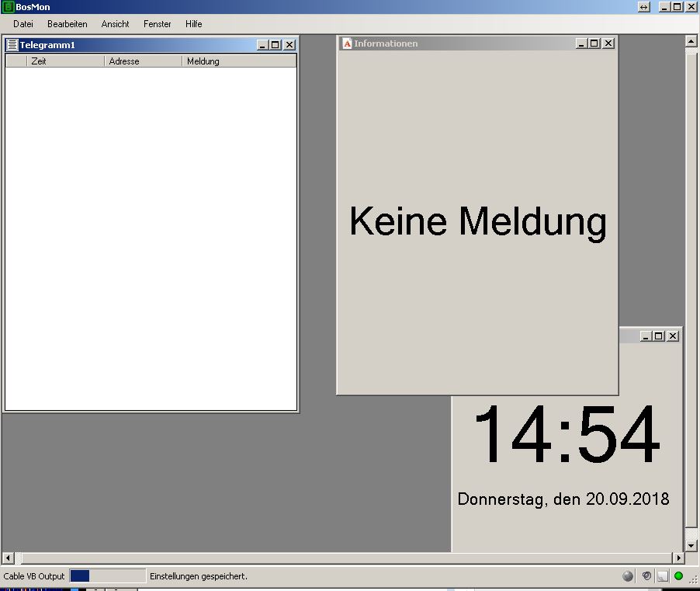Click the double-arrow icon in BosMon title bar

click(x=644, y=7)
